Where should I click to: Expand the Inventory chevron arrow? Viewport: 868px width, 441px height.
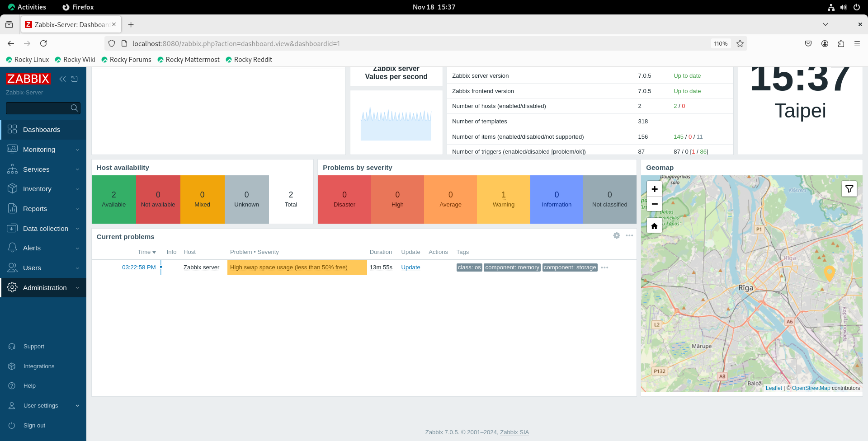[x=77, y=189]
